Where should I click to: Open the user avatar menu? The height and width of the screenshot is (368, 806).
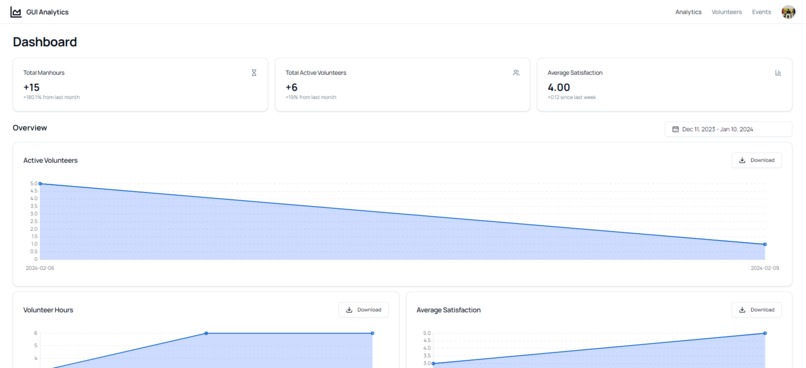coord(788,12)
